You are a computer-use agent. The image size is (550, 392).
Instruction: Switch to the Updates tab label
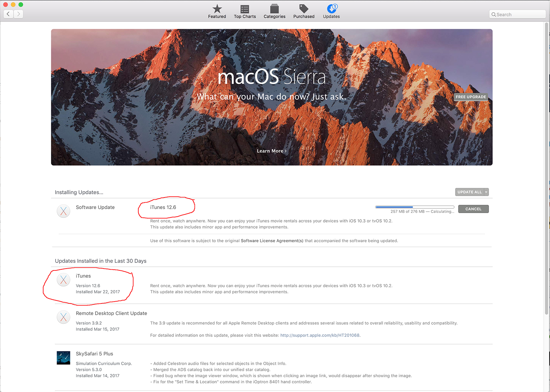(331, 17)
